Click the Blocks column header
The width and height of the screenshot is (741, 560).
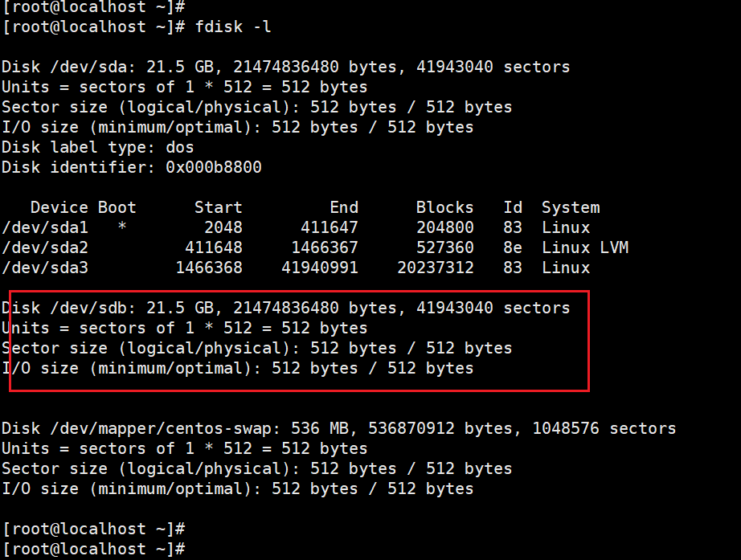point(444,207)
